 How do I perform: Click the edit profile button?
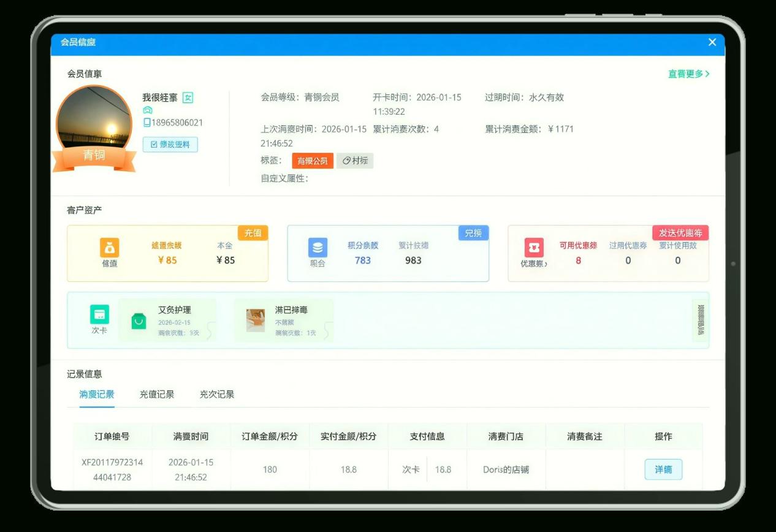point(170,145)
